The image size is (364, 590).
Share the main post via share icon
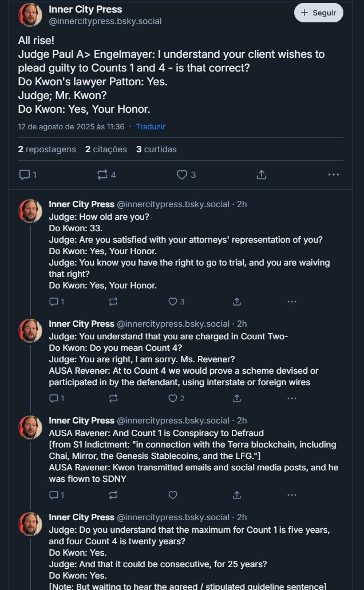(x=262, y=175)
